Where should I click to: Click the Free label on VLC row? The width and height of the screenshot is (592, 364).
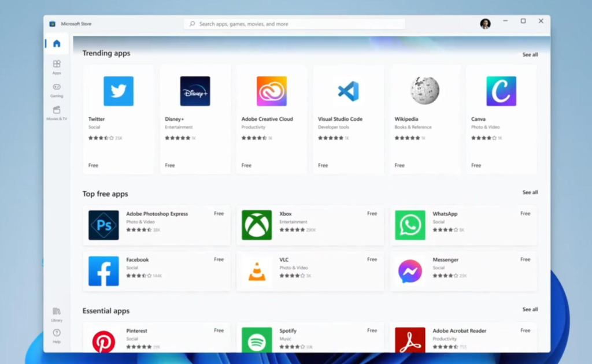click(x=372, y=259)
